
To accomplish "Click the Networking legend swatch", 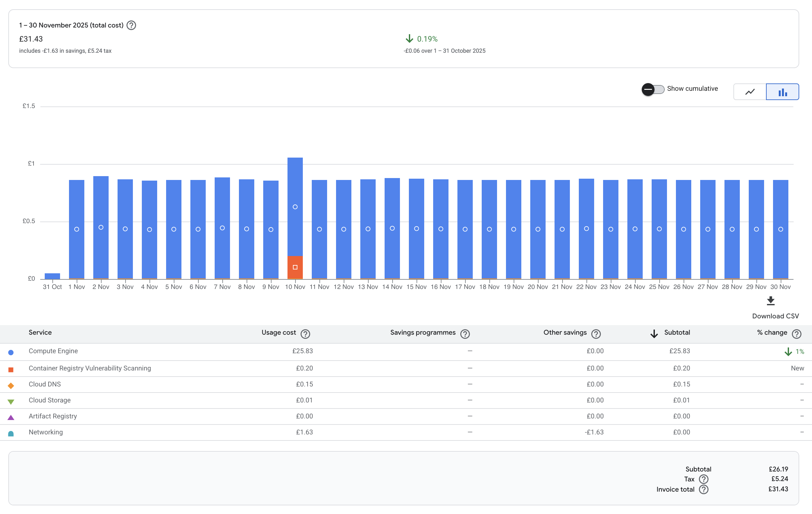I will tap(11, 434).
